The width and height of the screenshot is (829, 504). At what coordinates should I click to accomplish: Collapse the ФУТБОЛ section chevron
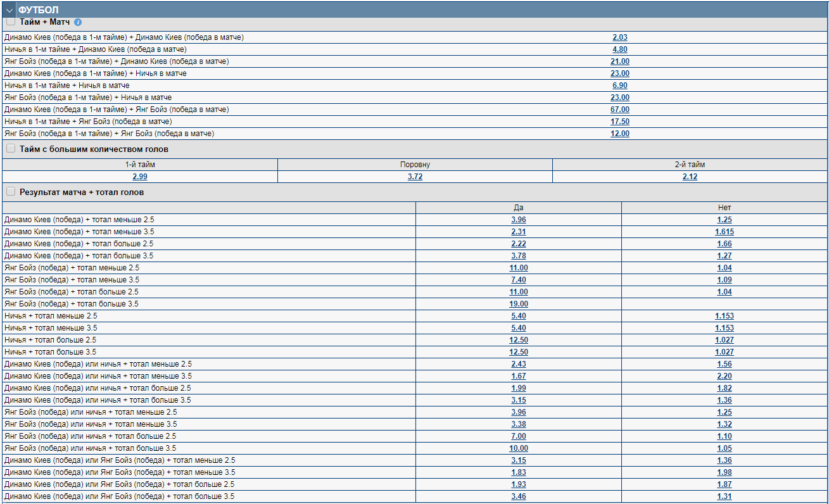[9, 11]
